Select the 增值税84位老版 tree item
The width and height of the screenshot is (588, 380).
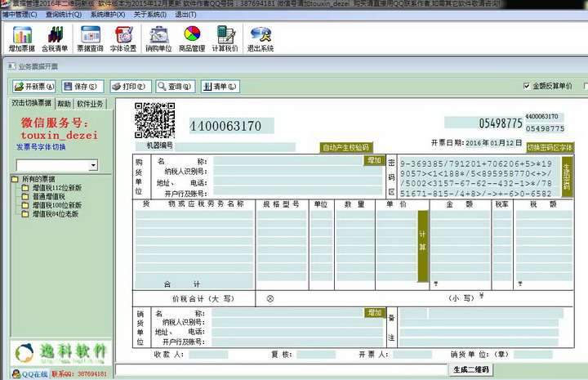(56, 214)
